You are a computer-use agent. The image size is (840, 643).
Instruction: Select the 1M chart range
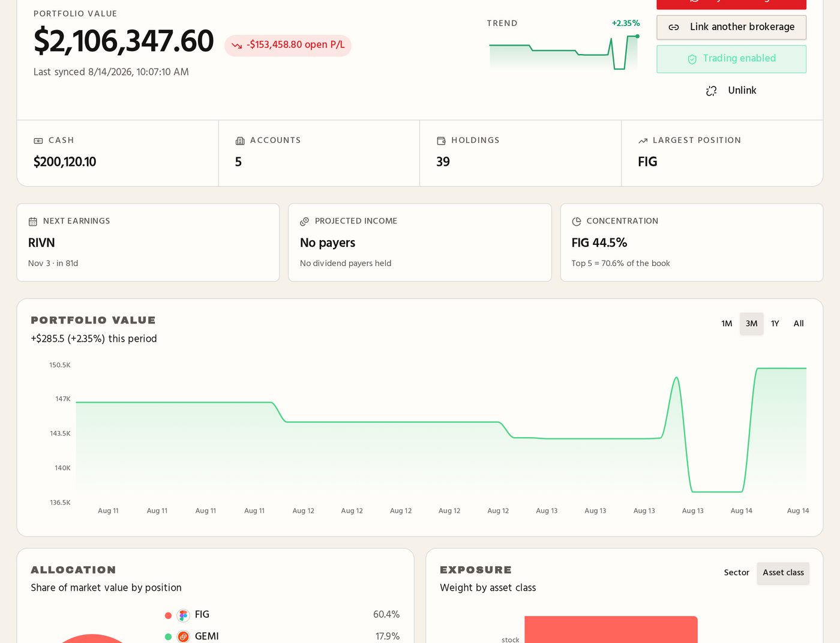(727, 324)
